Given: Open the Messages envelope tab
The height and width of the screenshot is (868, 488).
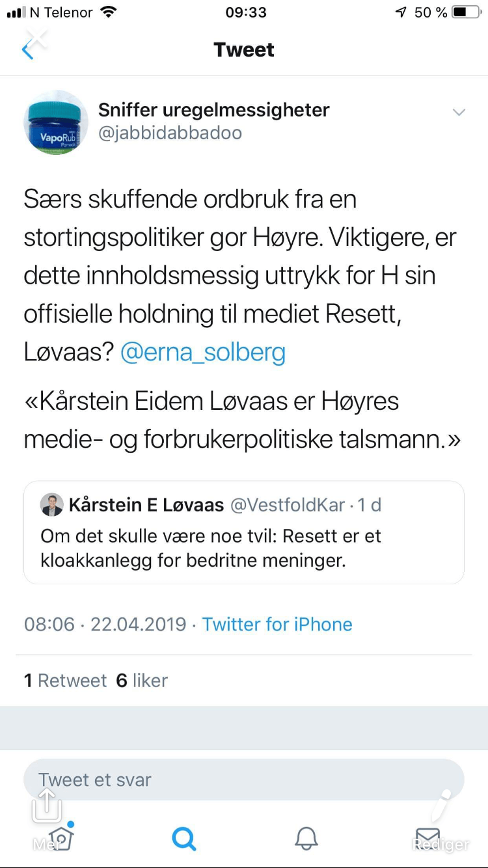Looking at the screenshot, I should 427,837.
